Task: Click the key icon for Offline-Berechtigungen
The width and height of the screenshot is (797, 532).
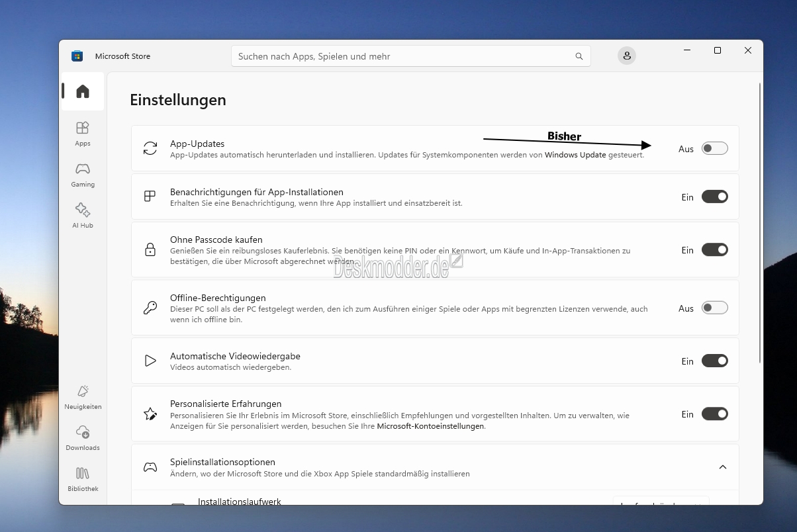Action: tap(150, 308)
